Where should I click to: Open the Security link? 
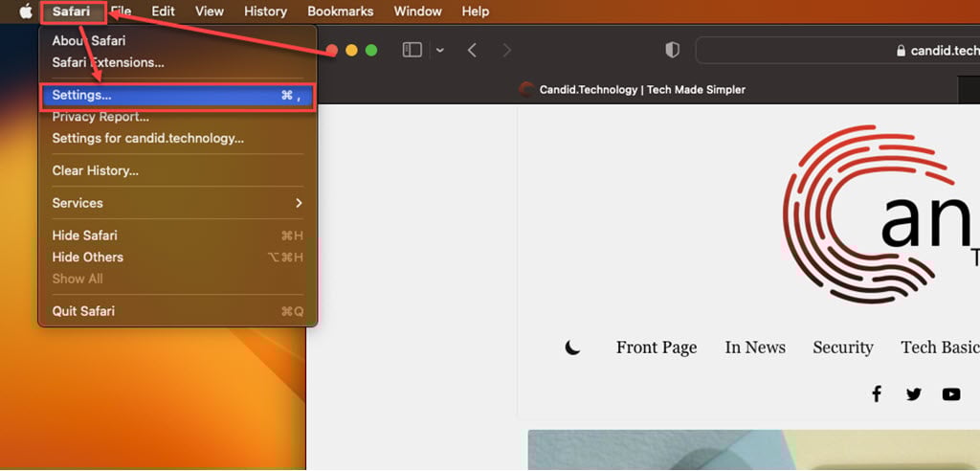pyautogui.click(x=842, y=348)
